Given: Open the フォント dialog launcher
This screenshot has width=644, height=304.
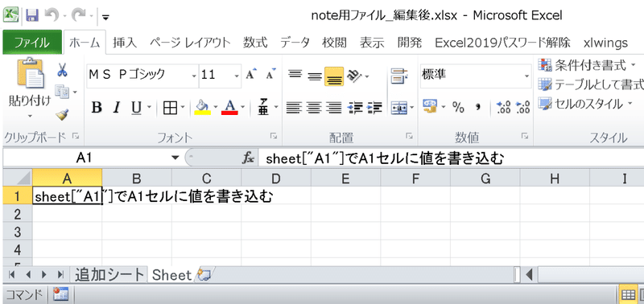Looking at the screenshot, I should pyautogui.click(x=273, y=136).
